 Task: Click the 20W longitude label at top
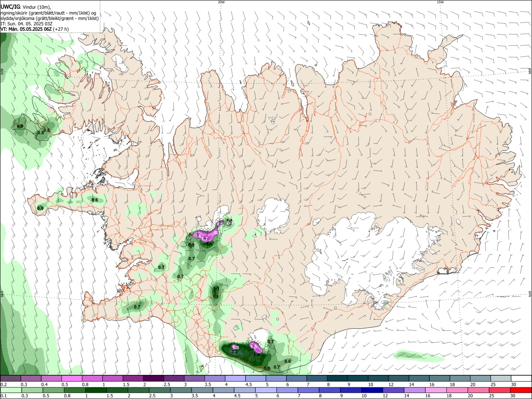point(221,2)
